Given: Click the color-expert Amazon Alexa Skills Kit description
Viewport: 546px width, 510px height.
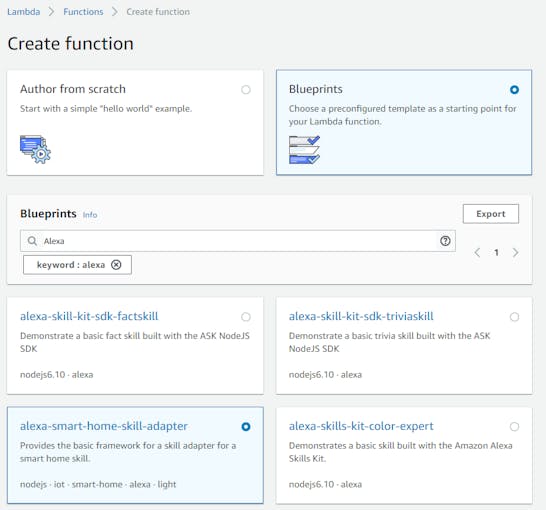Looking at the screenshot, I should coord(400,452).
